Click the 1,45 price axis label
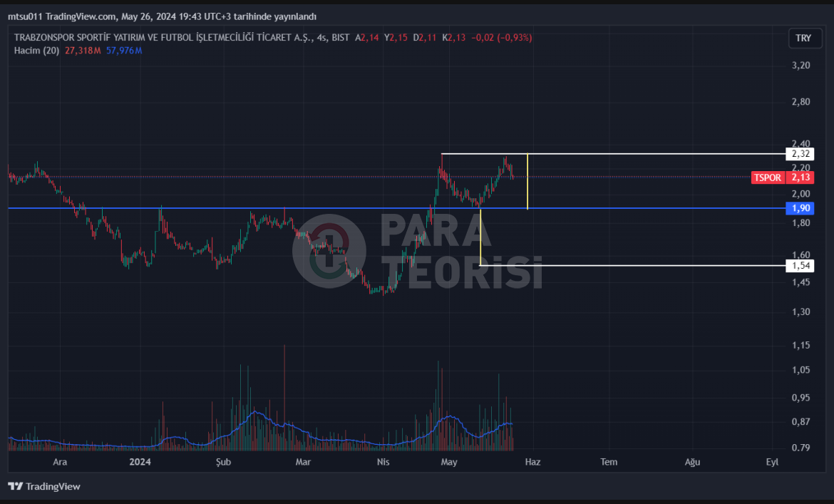Image resolution: width=834 pixels, height=504 pixels. (800, 282)
